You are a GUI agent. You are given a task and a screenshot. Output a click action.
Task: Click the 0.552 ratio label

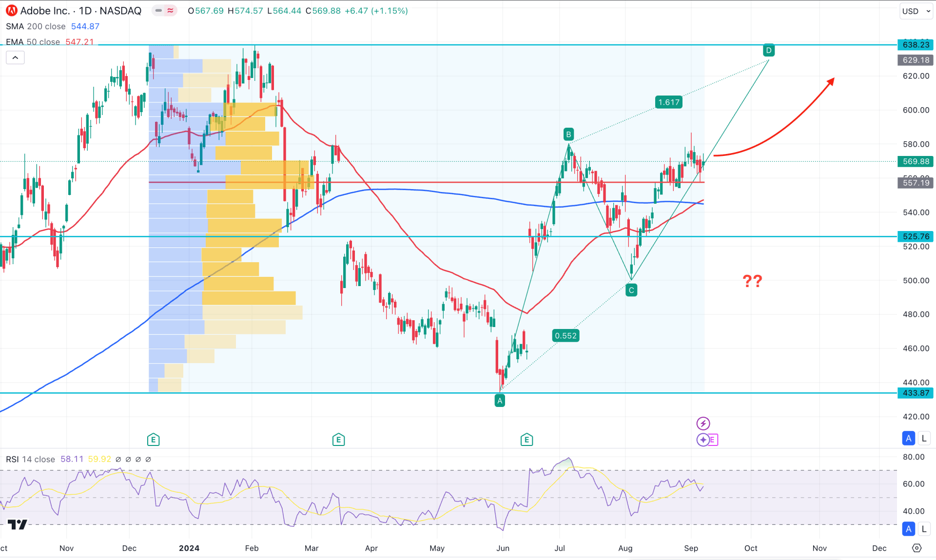565,336
